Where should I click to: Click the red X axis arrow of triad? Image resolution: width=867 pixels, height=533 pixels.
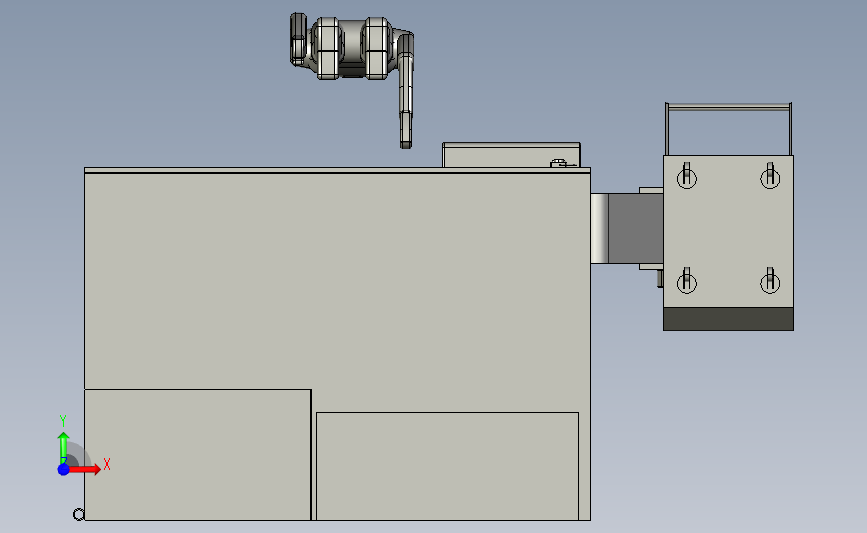[84, 469]
